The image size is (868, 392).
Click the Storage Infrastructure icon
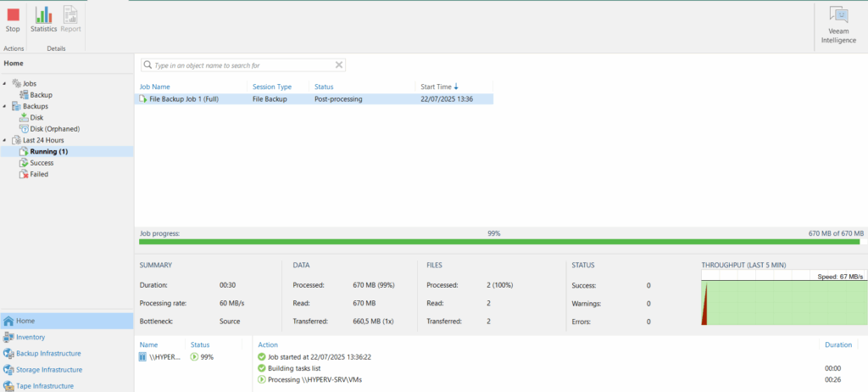[8, 370]
